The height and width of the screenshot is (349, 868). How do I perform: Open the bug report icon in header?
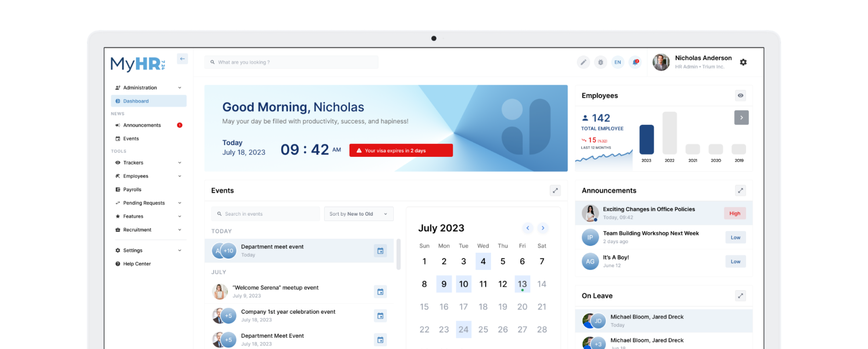tap(600, 62)
